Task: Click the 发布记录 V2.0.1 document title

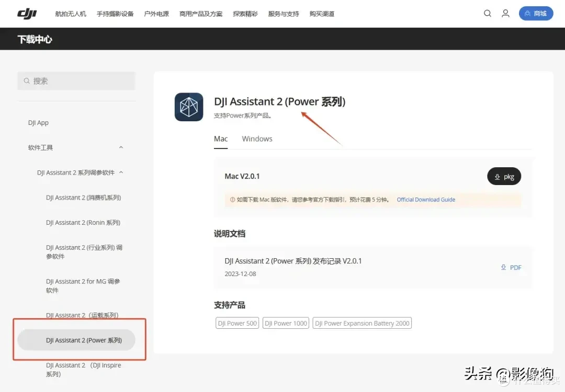Action: pyautogui.click(x=293, y=261)
